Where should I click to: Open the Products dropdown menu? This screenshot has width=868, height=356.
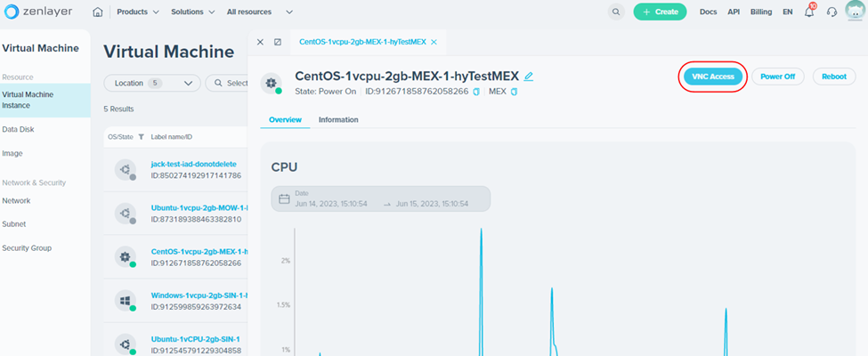(x=138, y=12)
